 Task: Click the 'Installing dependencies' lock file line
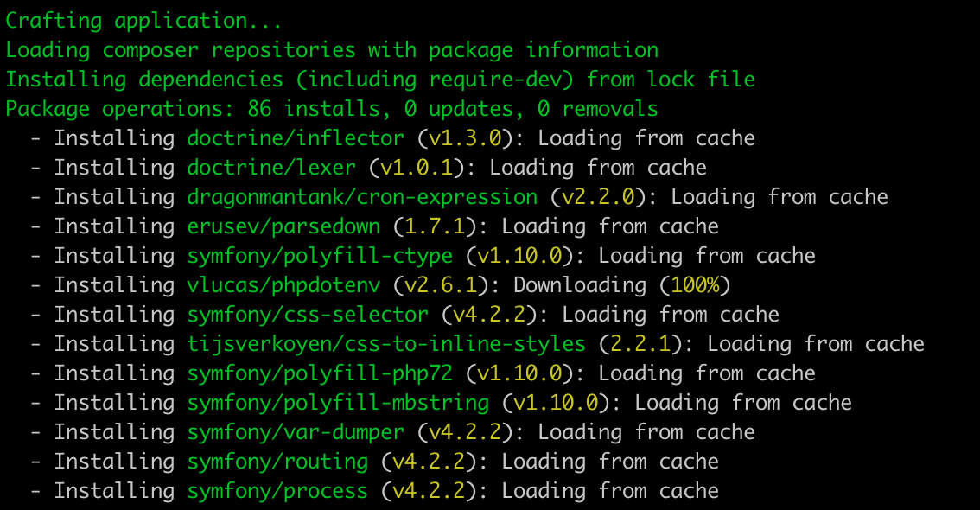pyautogui.click(x=380, y=80)
